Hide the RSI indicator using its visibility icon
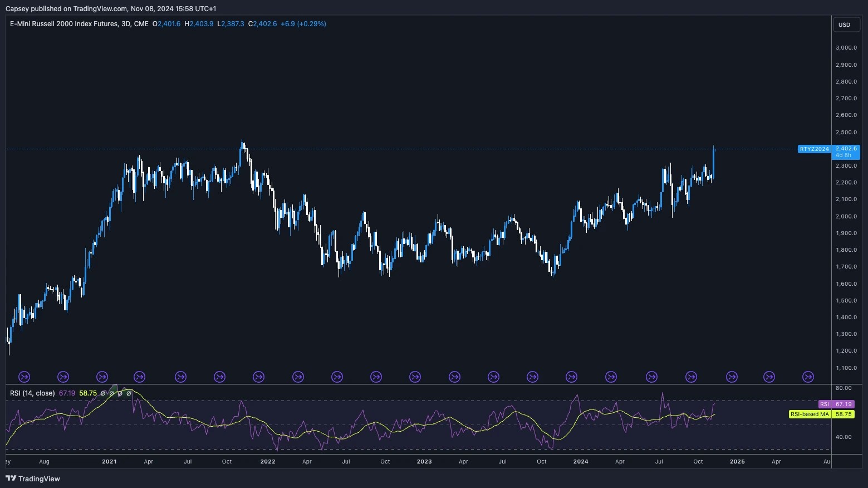Screen dimensions: 868x488 pos(103,393)
